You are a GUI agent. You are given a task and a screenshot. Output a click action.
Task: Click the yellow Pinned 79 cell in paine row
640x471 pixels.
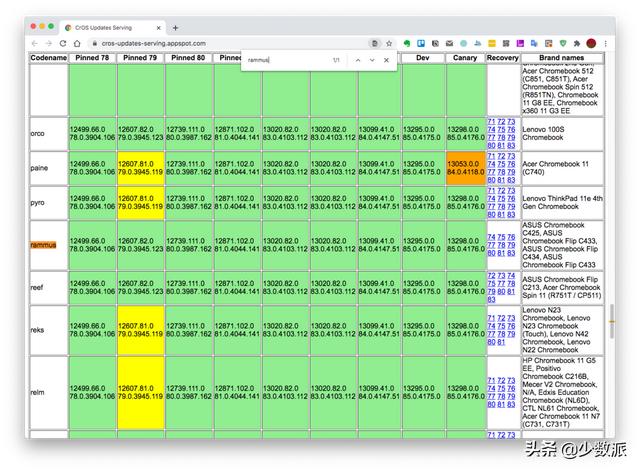coord(141,168)
